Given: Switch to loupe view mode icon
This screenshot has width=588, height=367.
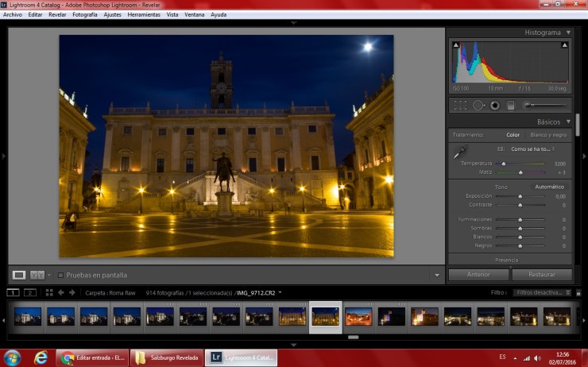Looking at the screenshot, I should [x=18, y=275].
